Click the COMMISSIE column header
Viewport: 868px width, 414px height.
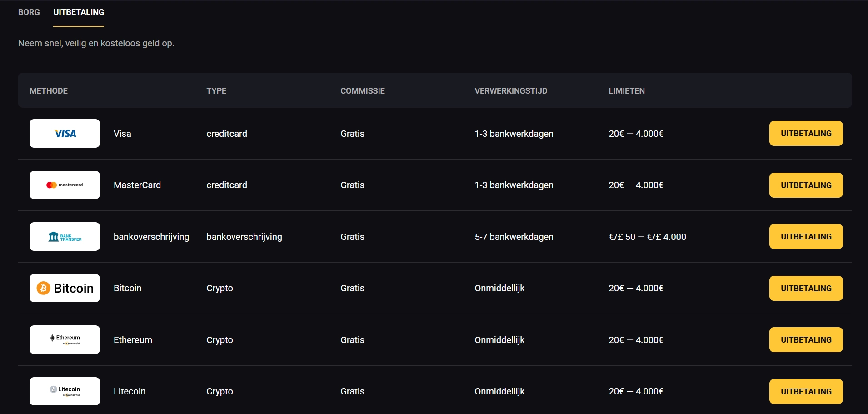point(363,91)
